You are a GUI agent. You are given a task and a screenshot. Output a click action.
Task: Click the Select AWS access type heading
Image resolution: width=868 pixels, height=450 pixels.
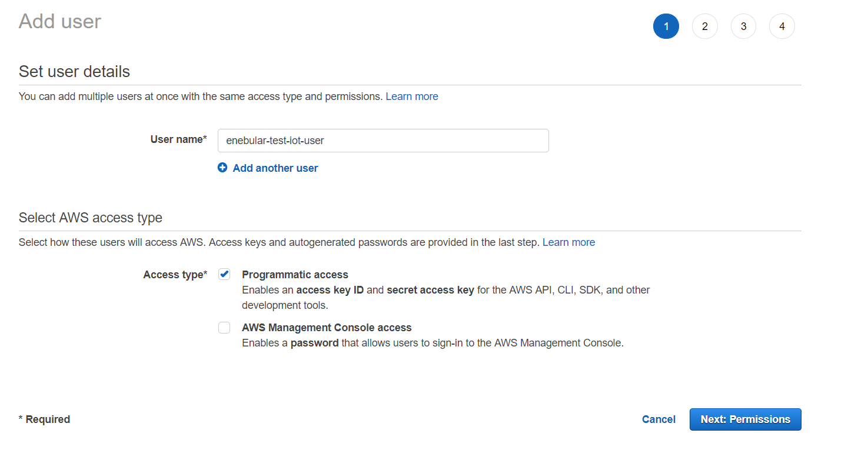point(91,218)
